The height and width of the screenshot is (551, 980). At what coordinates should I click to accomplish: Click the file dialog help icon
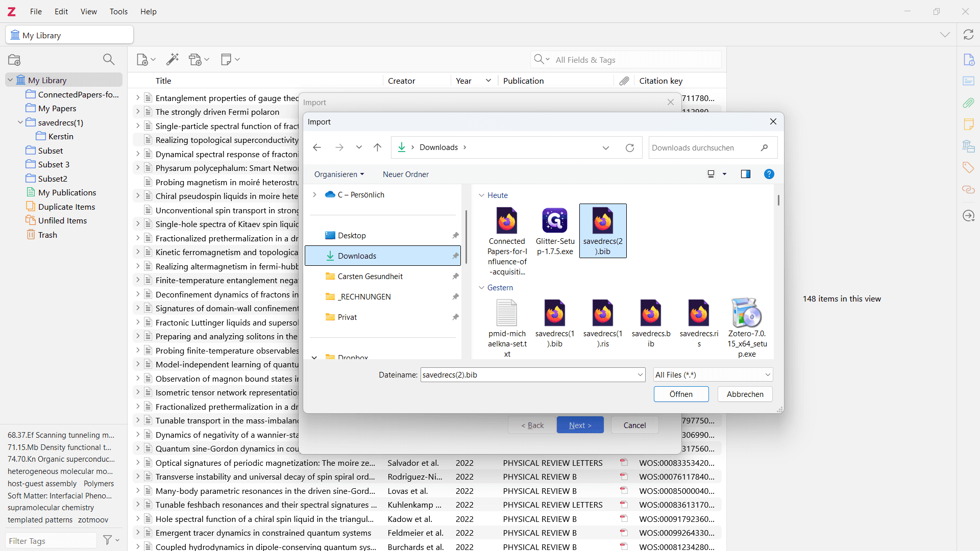tap(769, 174)
